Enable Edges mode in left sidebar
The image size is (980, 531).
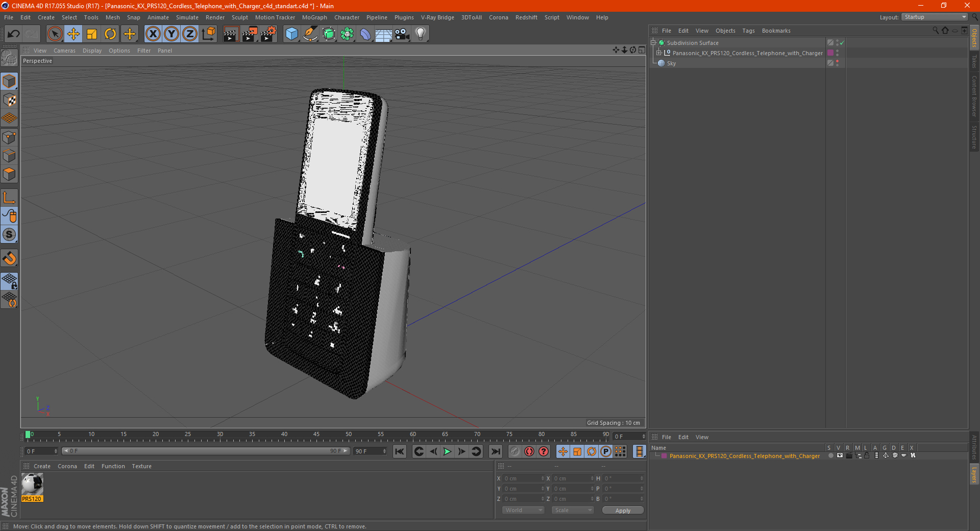pyautogui.click(x=9, y=156)
